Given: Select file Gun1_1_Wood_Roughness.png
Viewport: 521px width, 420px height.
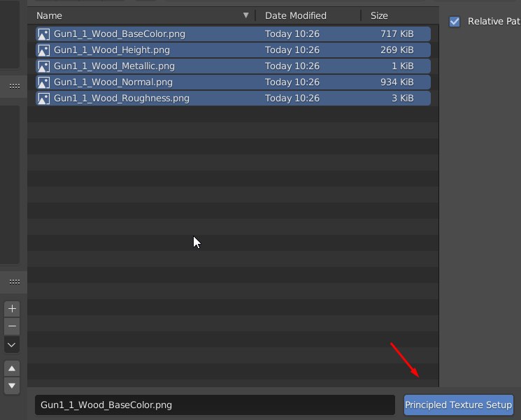Looking at the screenshot, I should [x=234, y=99].
